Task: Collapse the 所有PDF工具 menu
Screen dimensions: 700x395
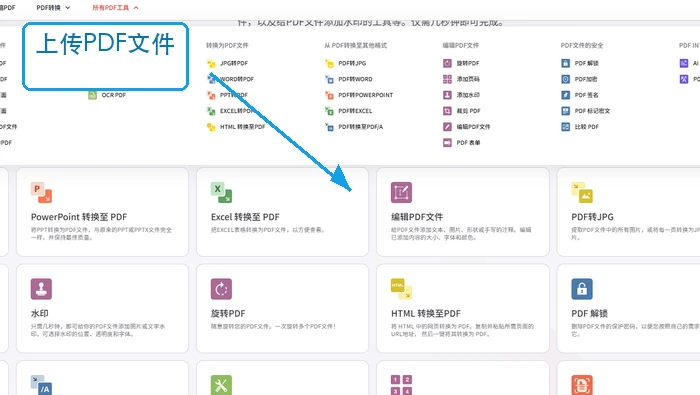Action: [115, 8]
